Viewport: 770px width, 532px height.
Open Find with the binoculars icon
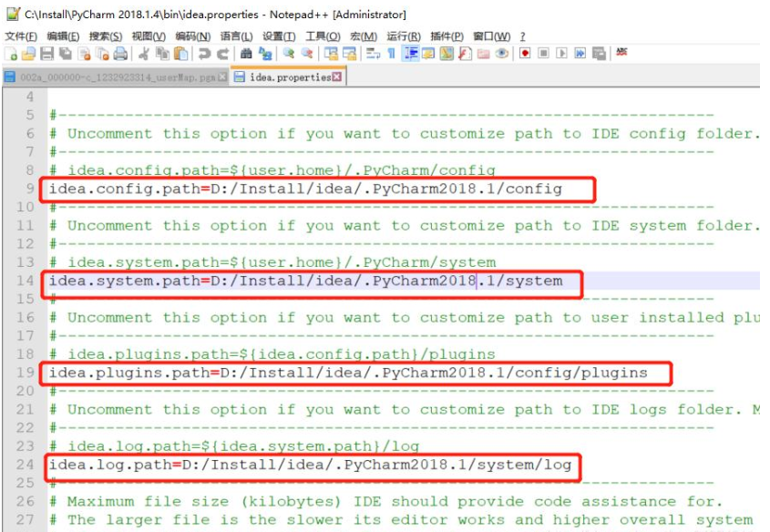[246, 54]
